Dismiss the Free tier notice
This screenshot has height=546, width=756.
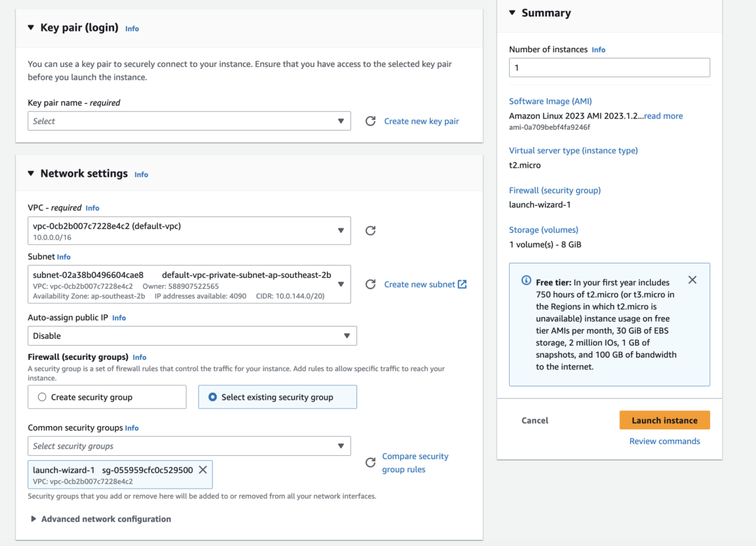692,279
